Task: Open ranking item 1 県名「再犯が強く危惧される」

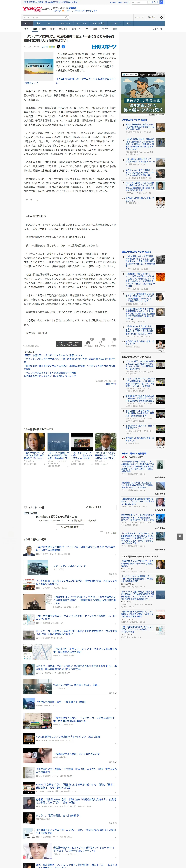Action: pyautogui.click(x=140, y=127)
